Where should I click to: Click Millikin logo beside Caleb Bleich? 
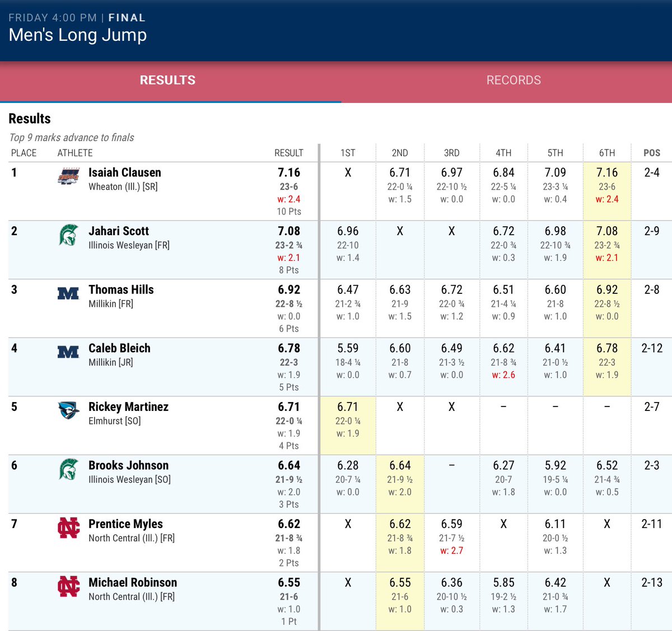68,352
